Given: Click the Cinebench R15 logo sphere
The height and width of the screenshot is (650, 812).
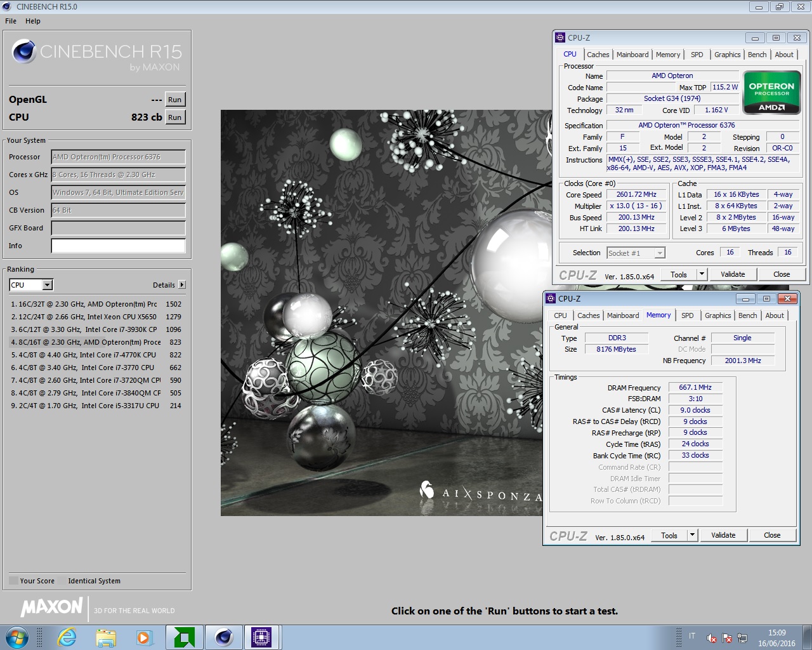Looking at the screenshot, I should click(x=24, y=51).
